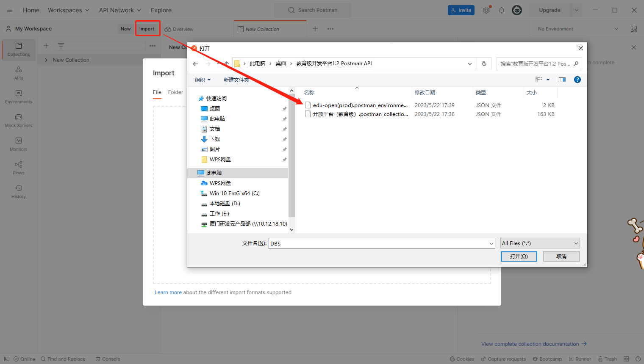Open Monitors from the sidebar

[19, 144]
